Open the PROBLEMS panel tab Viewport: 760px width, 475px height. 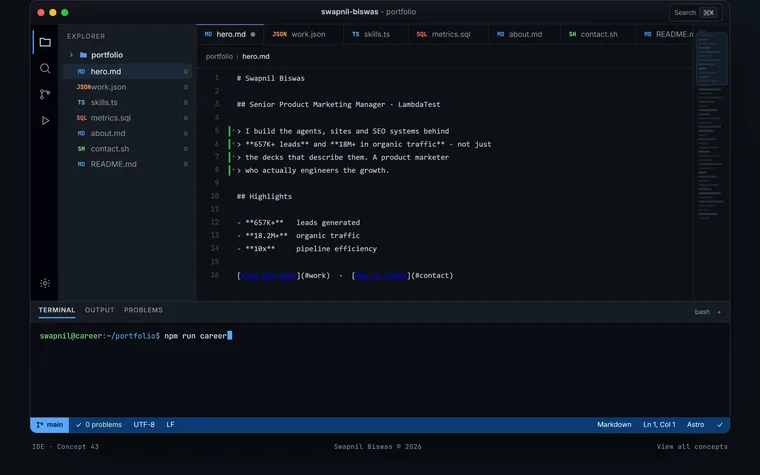pyautogui.click(x=143, y=310)
